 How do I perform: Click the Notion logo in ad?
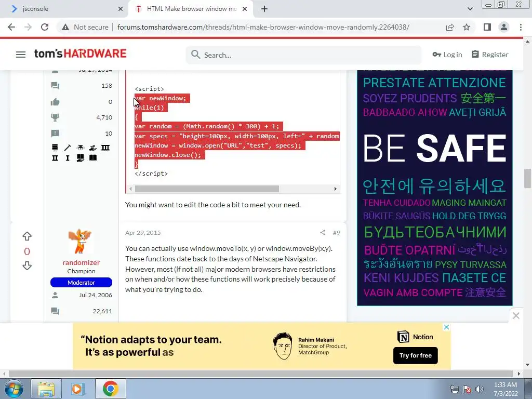pyautogui.click(x=415, y=337)
